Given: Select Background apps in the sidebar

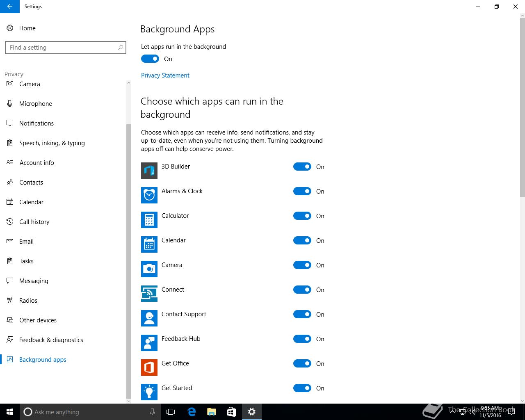Looking at the screenshot, I should pyautogui.click(x=63, y=360).
